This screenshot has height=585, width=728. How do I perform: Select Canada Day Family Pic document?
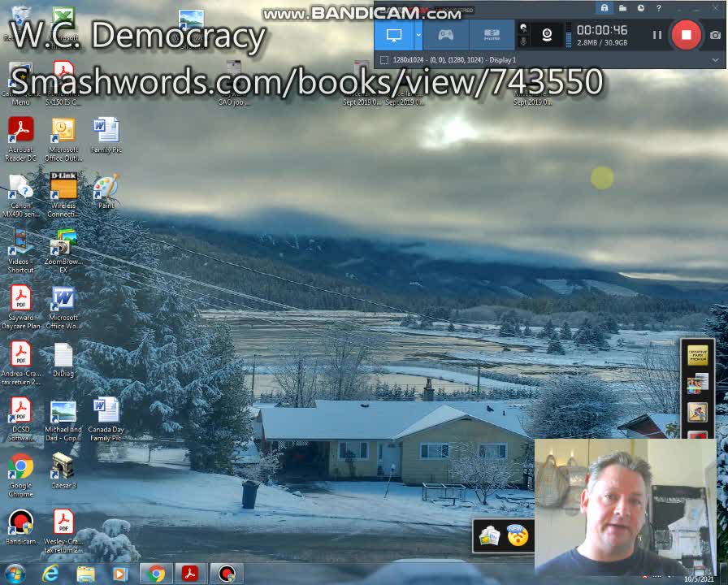click(x=106, y=420)
